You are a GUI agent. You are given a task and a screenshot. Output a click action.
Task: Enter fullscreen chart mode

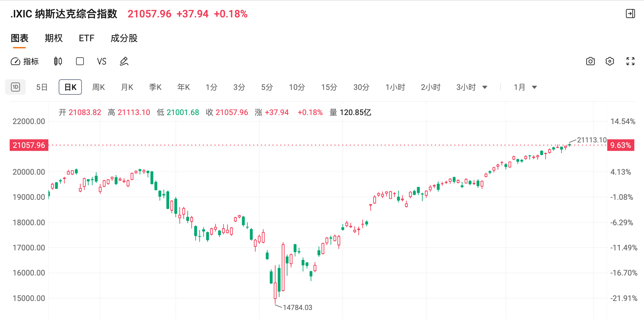pyautogui.click(x=630, y=61)
